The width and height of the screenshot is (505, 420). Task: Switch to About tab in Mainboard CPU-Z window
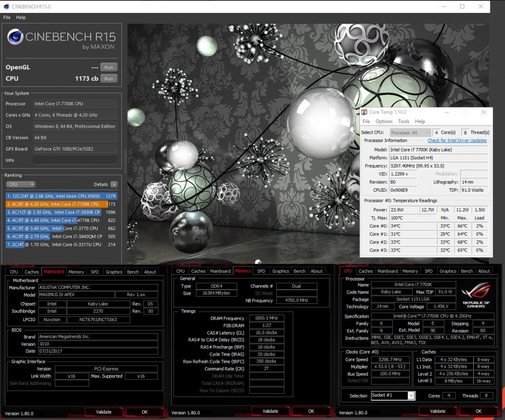150,272
